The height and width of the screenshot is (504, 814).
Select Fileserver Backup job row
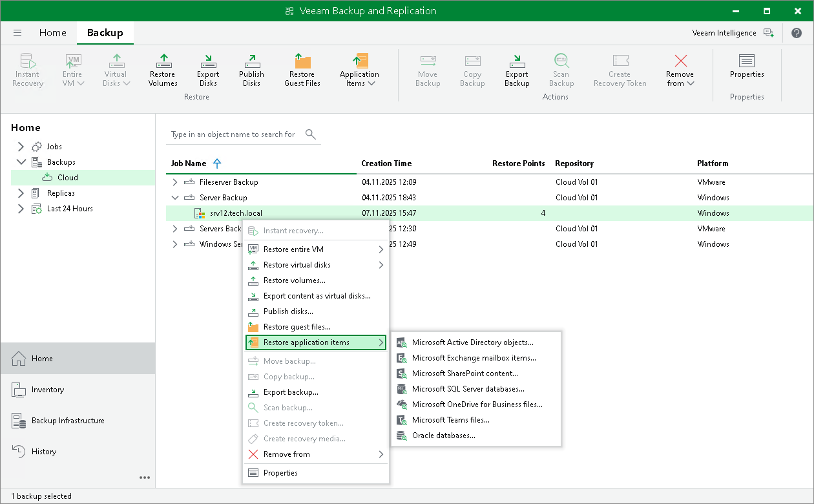coord(489,182)
